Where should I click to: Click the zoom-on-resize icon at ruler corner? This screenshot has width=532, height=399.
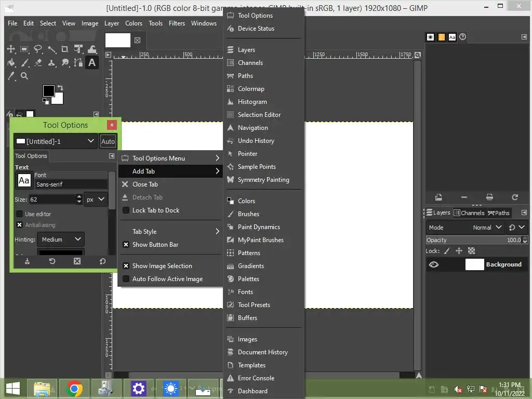point(418,55)
